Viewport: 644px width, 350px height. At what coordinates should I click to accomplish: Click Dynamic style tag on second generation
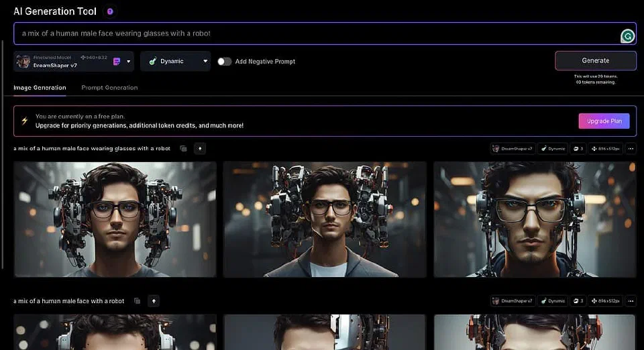(x=553, y=301)
